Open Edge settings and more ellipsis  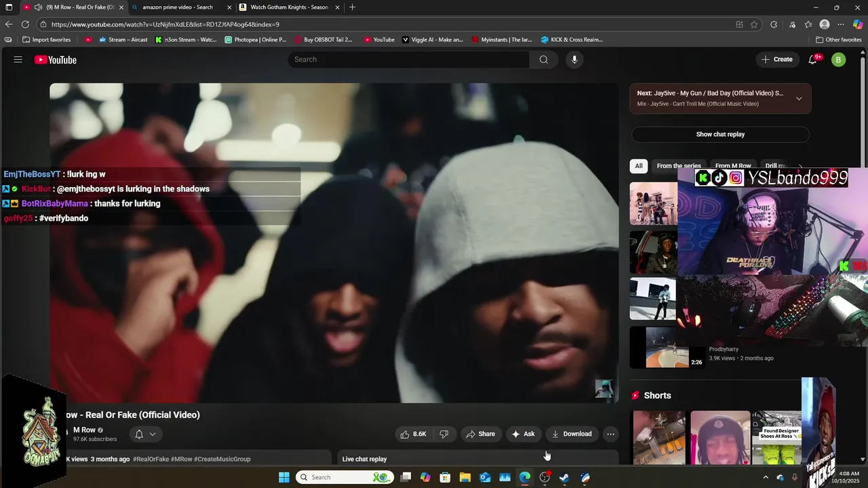[841, 24]
